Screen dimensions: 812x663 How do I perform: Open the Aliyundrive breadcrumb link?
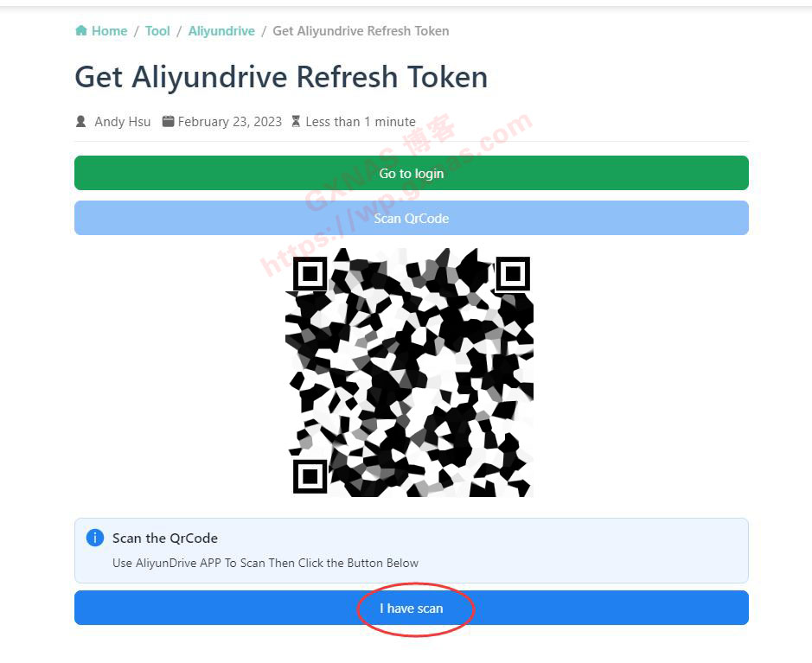pyautogui.click(x=221, y=31)
